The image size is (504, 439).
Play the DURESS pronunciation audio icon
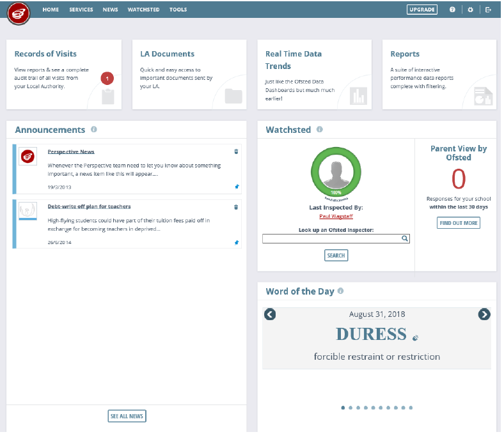click(415, 337)
